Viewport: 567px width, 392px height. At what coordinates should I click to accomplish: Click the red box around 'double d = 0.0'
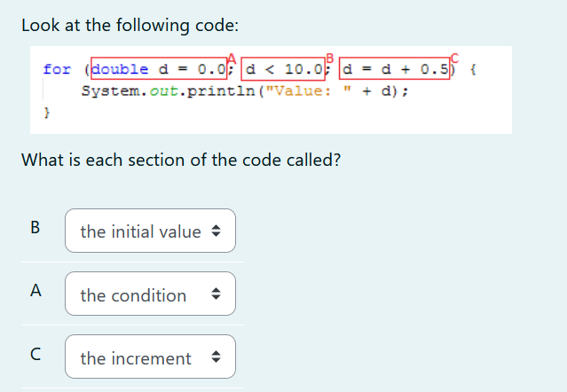(x=159, y=68)
